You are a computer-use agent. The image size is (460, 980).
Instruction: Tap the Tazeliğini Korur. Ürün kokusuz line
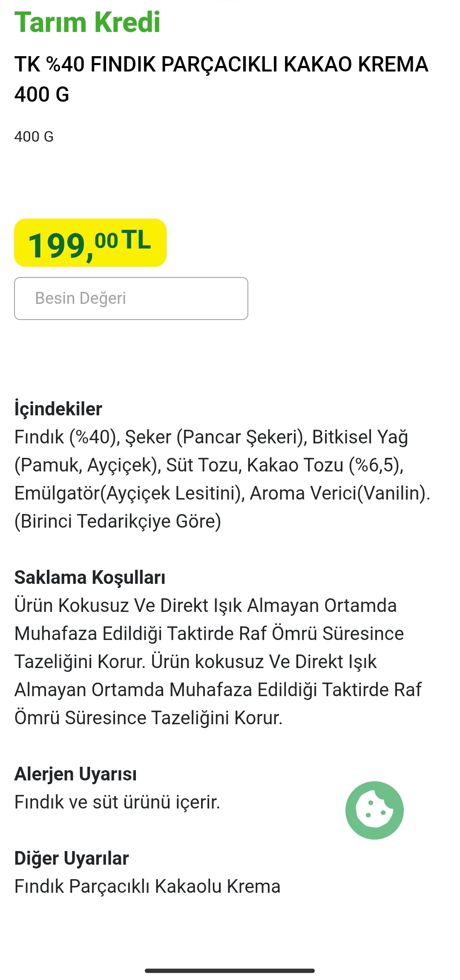pyautogui.click(x=195, y=662)
